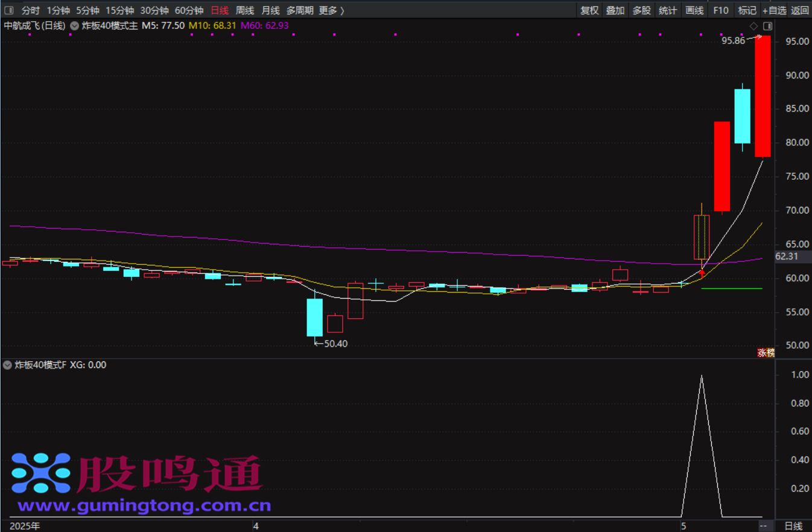
Task: Switch to the 60分钟 period tab
Action: [x=189, y=10]
